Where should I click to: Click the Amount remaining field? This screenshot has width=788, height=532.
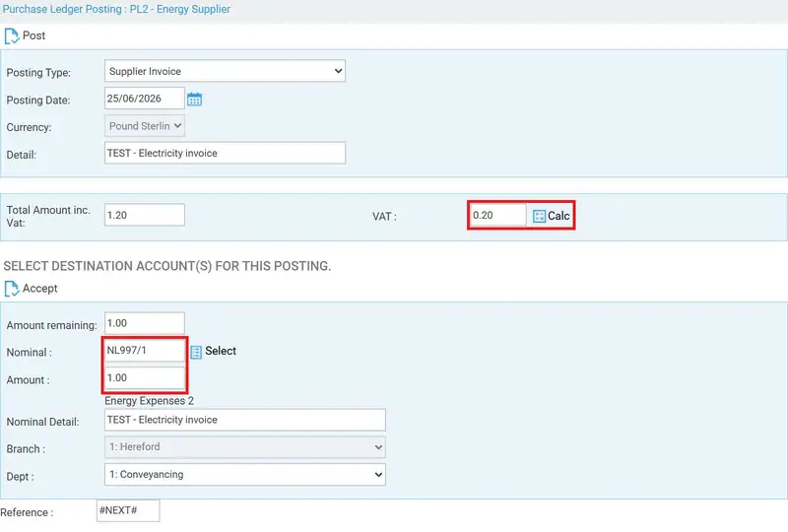(x=144, y=323)
